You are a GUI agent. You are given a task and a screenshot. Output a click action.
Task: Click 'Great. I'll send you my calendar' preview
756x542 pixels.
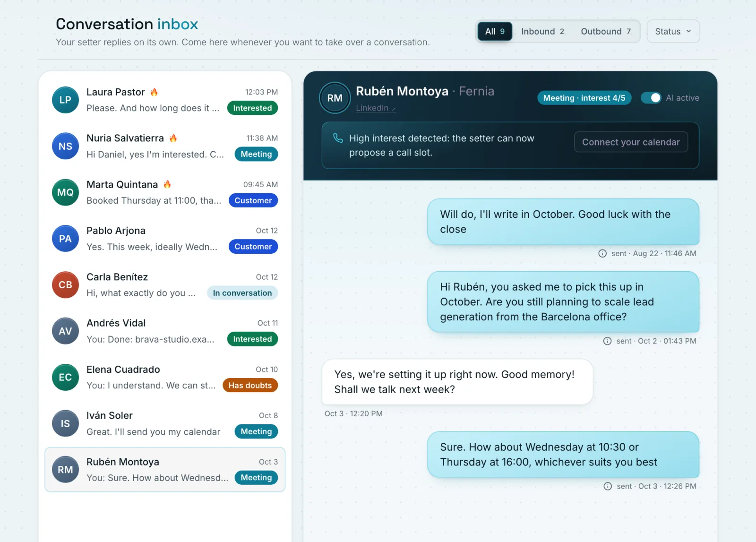pos(153,432)
